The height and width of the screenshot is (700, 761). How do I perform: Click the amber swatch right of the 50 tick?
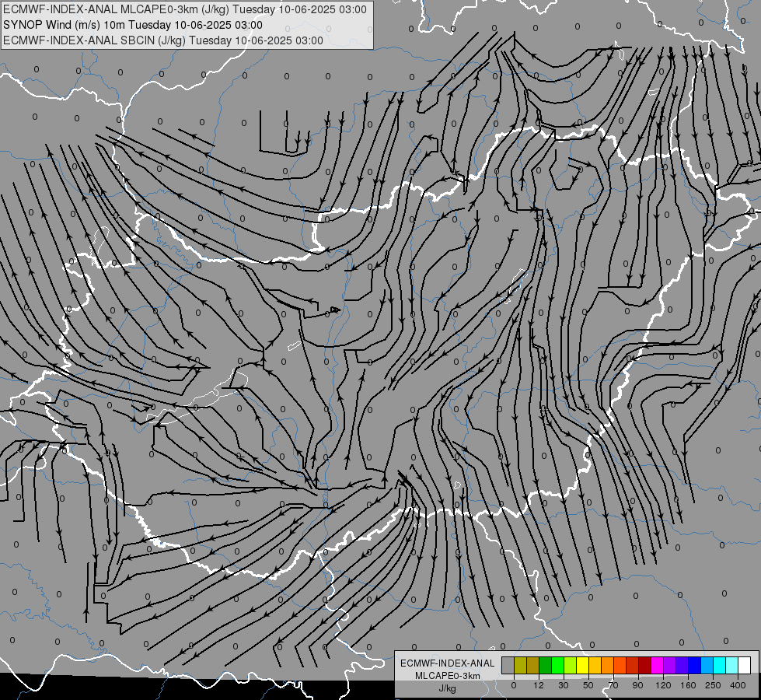(x=595, y=666)
